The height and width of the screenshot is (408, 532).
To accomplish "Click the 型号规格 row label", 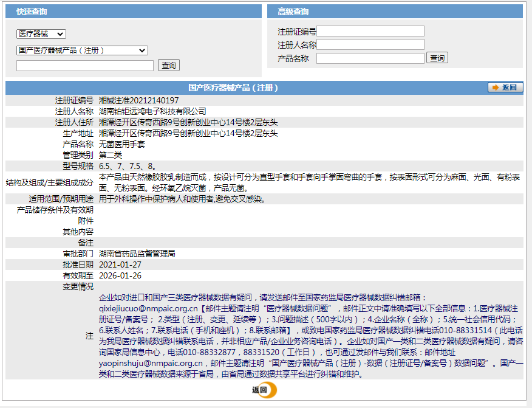I will 78,166.
